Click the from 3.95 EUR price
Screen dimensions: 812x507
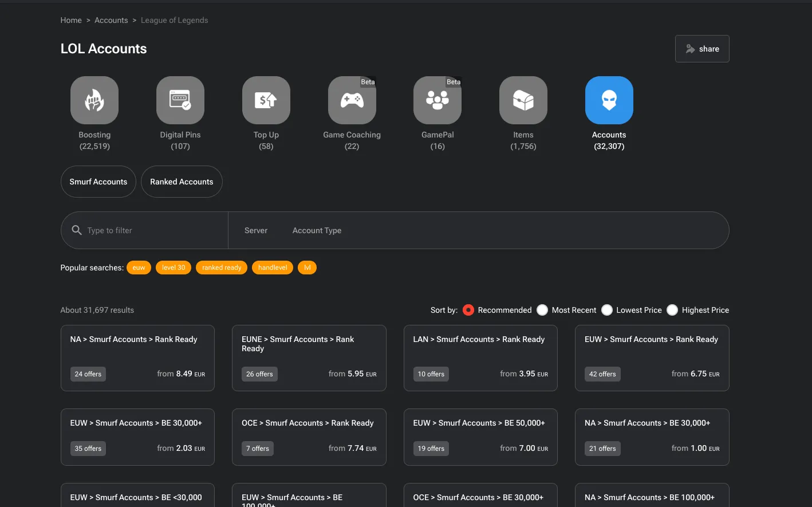coord(524,374)
